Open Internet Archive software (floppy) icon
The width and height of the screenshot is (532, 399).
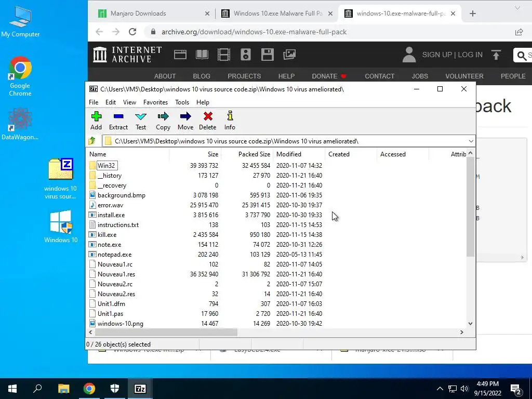268,54
